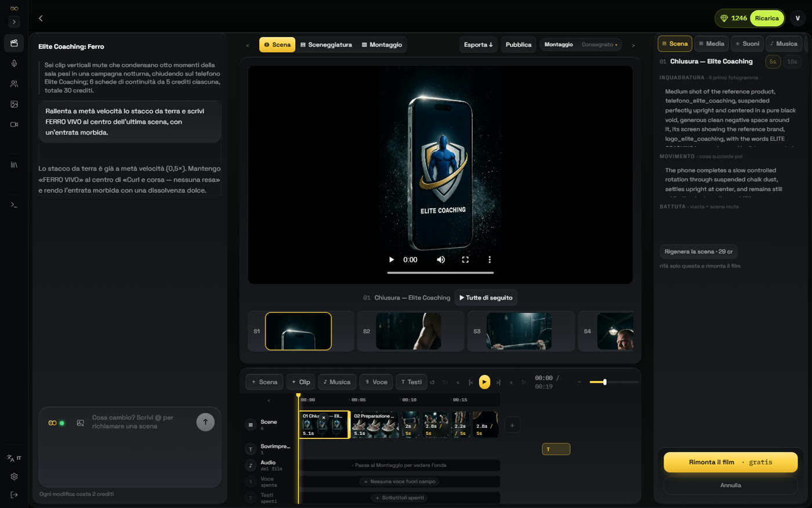Add a Clip to the timeline
The image size is (812, 508).
pos(301,382)
